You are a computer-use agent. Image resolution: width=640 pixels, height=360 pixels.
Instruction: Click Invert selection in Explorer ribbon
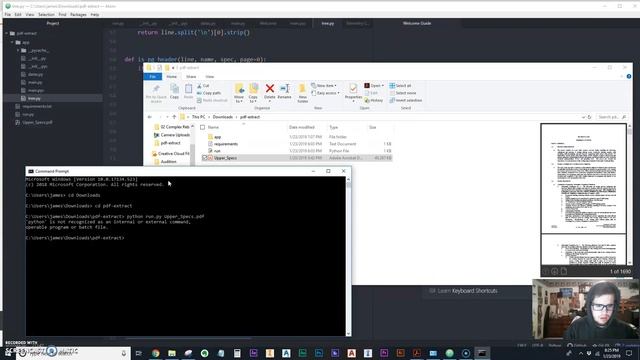pos(406,100)
